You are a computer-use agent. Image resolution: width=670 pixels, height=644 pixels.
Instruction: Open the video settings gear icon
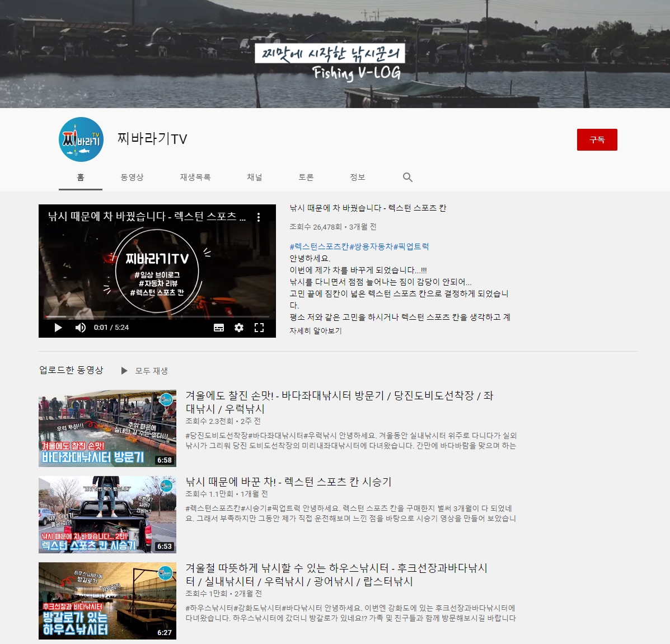239,328
